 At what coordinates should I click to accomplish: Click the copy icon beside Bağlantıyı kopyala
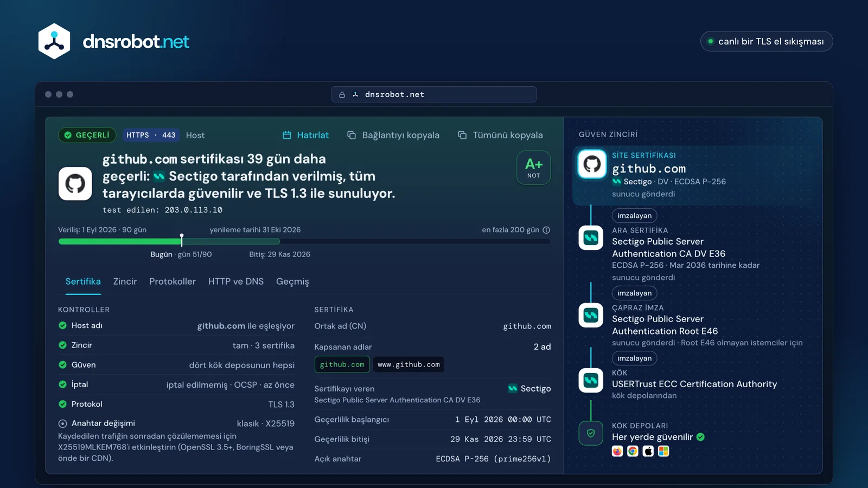coord(352,135)
